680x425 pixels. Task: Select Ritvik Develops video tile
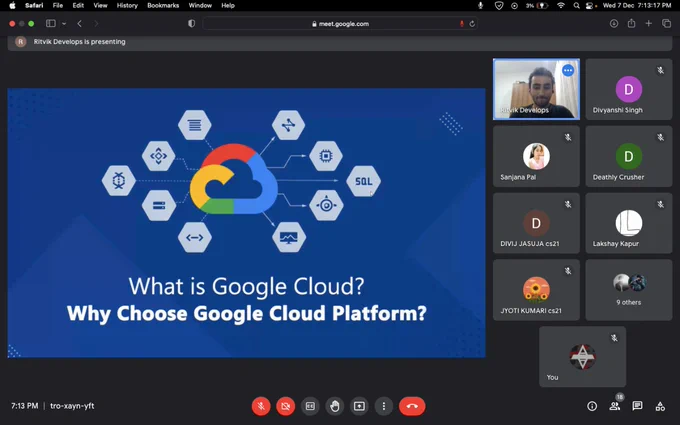point(536,89)
